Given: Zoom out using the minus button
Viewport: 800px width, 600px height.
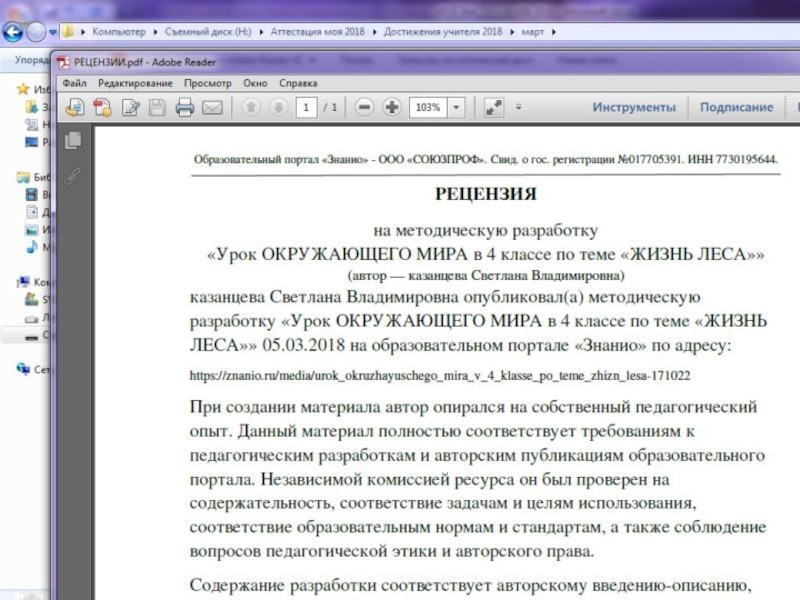Looking at the screenshot, I should 365,107.
